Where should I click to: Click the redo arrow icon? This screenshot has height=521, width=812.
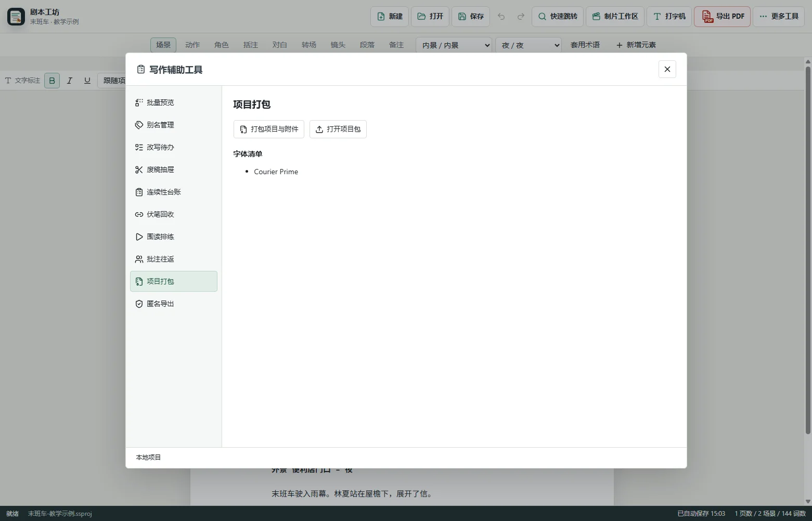pos(521,17)
